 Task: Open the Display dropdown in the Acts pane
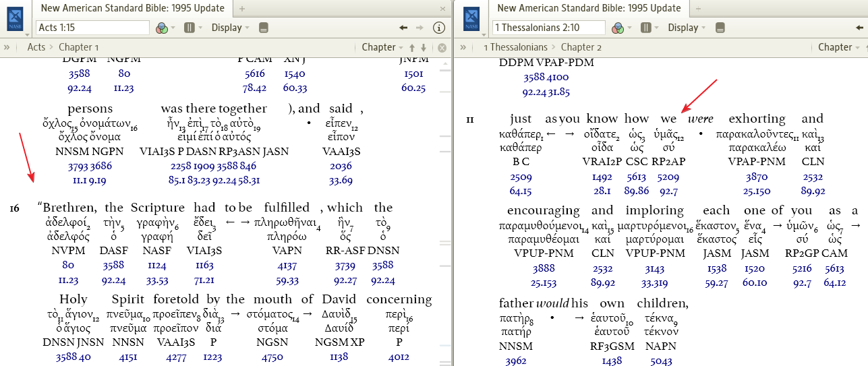(231, 28)
